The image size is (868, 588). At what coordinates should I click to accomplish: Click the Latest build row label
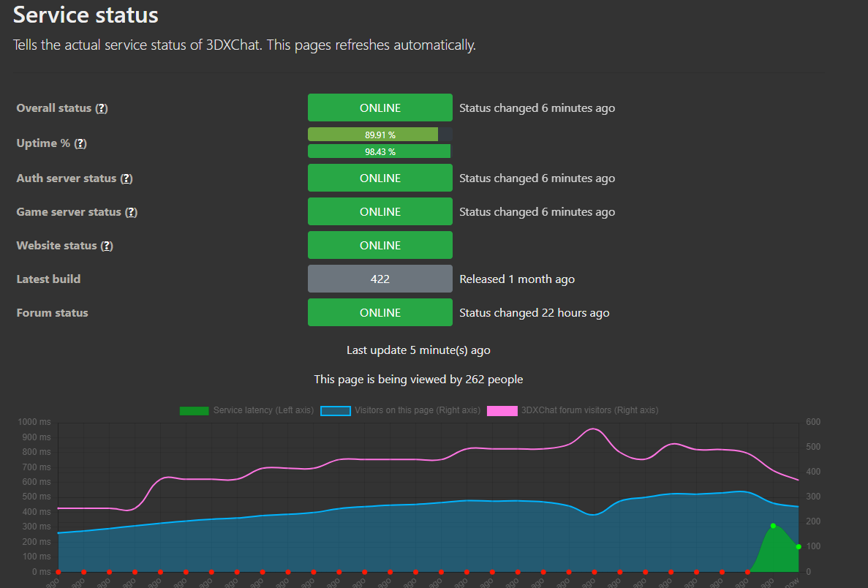49,279
